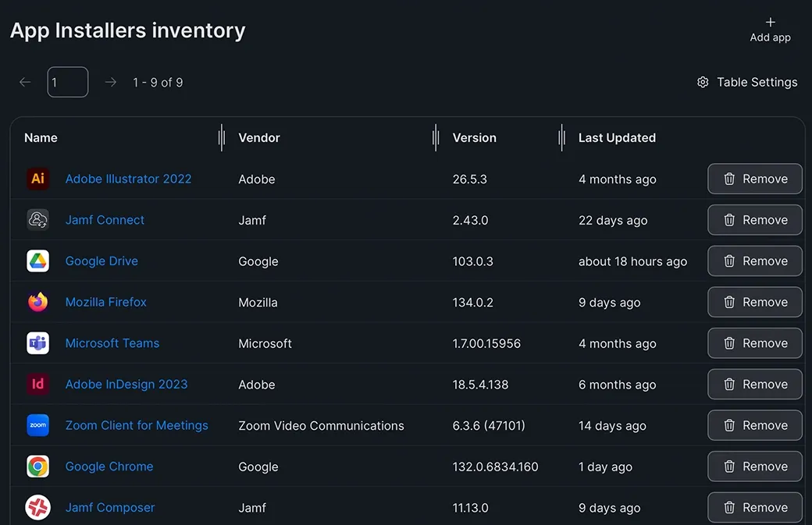The image size is (812, 525).
Task: Remove Jamf Connect from inventory
Action: click(x=754, y=220)
